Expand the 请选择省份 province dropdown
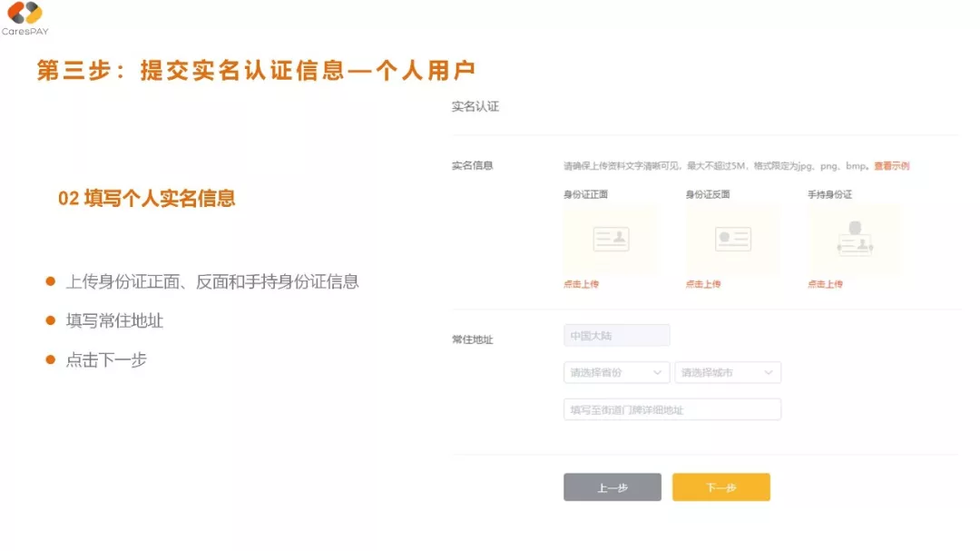The height and width of the screenshot is (551, 980). [x=616, y=372]
